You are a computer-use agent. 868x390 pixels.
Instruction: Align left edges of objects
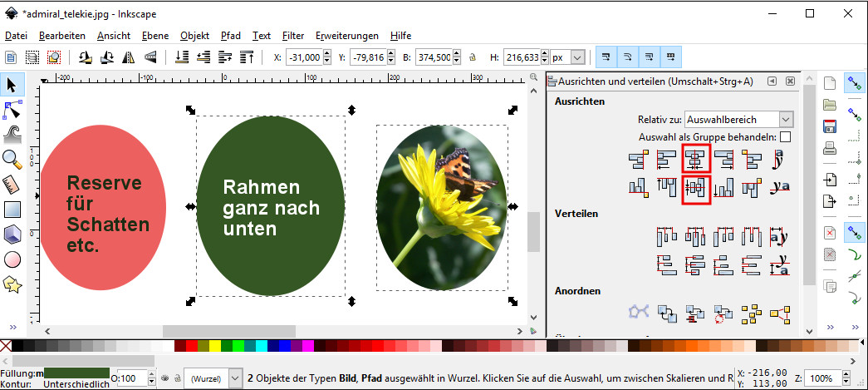click(x=666, y=160)
